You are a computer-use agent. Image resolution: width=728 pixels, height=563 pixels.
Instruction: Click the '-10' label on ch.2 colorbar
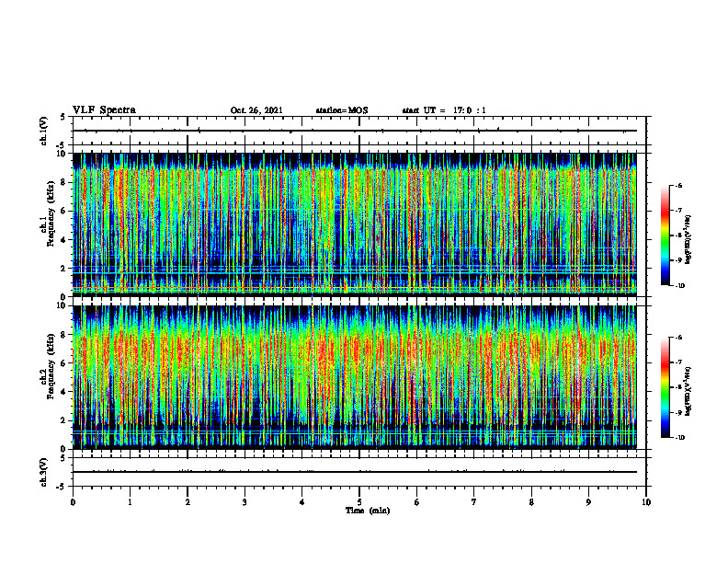click(679, 438)
